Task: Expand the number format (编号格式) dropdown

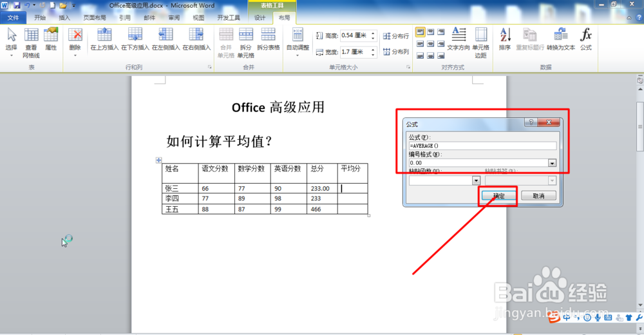Action: click(552, 163)
